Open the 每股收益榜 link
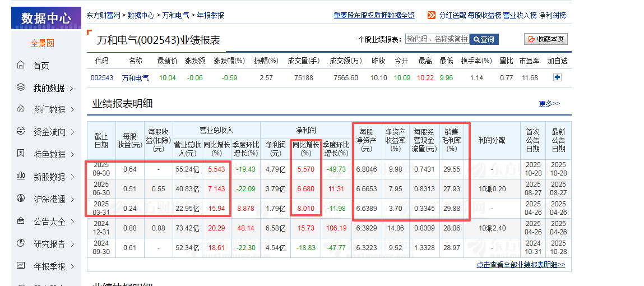Image resolution: width=644 pixels, height=286 pixels. (x=485, y=15)
